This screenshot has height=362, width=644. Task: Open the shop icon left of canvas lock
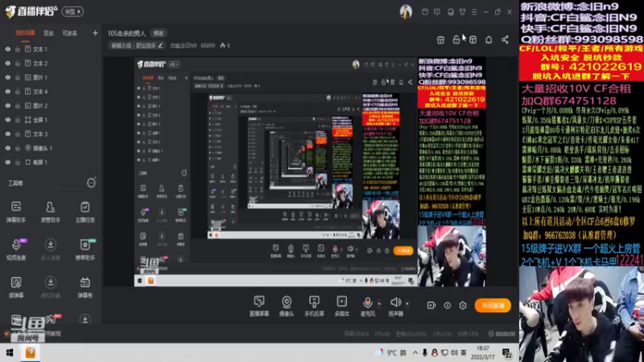440,39
